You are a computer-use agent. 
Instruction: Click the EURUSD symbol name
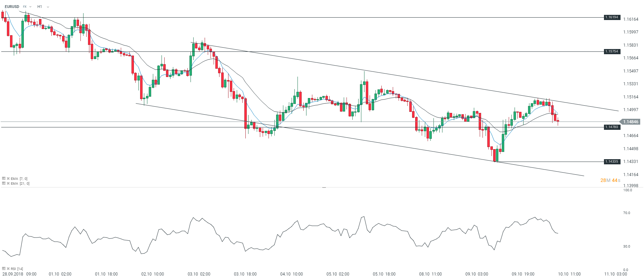pyautogui.click(x=12, y=7)
